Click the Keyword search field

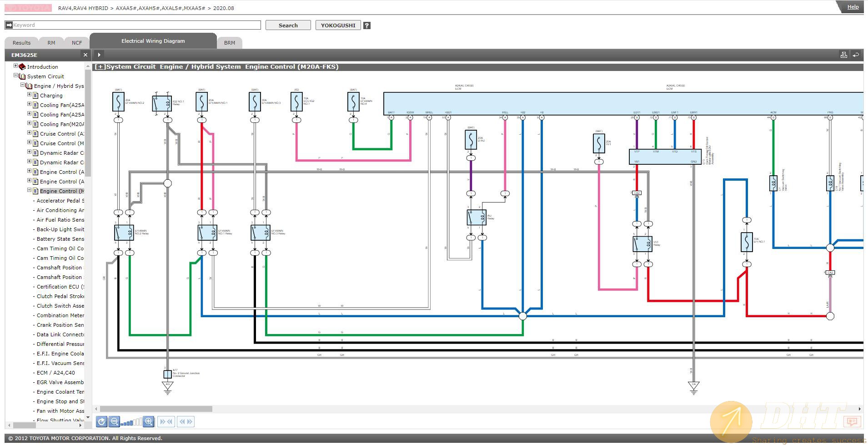133,25
